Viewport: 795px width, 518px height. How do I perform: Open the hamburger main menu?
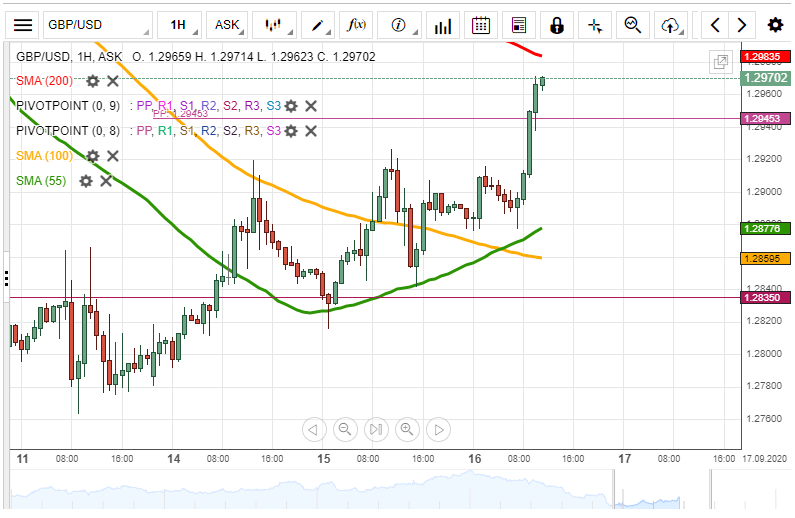click(x=23, y=25)
